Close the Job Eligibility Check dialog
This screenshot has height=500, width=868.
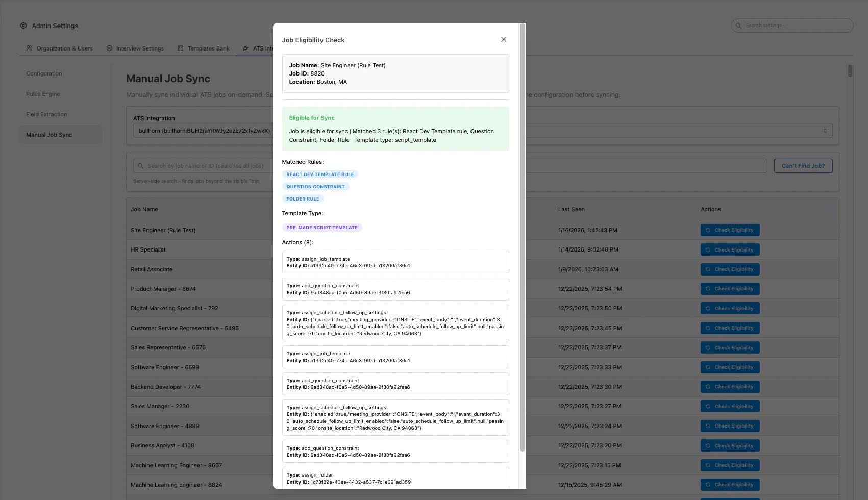(x=504, y=39)
